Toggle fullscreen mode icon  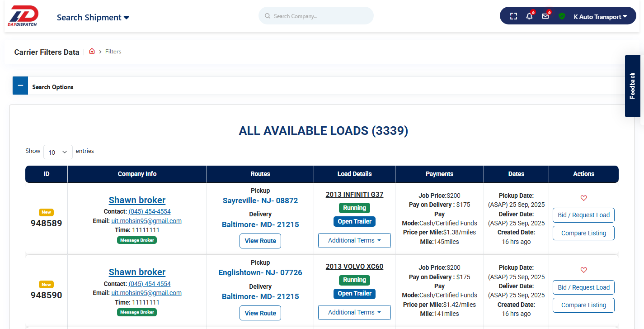pyautogui.click(x=513, y=16)
